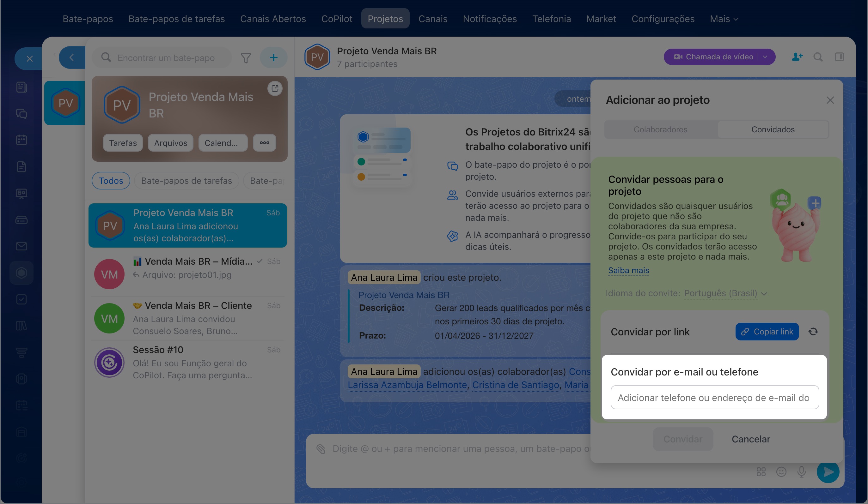Open the calendar icon in the left sidebar
The width and height of the screenshot is (868, 504).
pyautogui.click(x=21, y=140)
